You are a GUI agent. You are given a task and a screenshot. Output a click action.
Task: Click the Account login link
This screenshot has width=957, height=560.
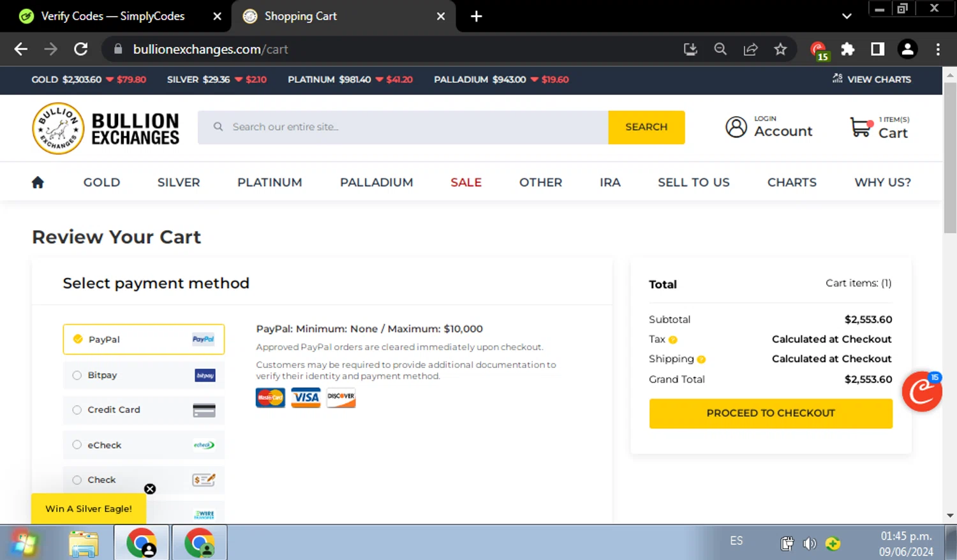(x=783, y=127)
